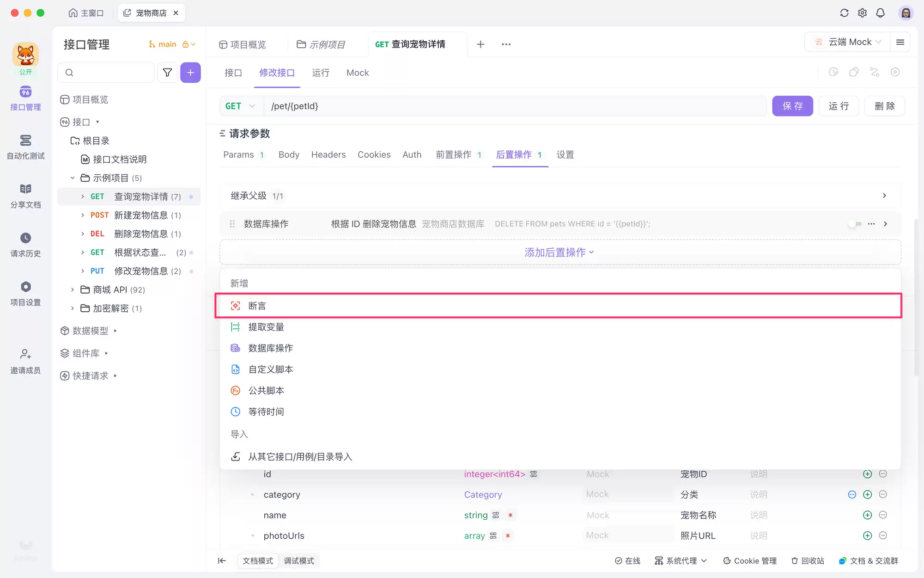
Task: Click the 删除 button
Action: coord(885,106)
